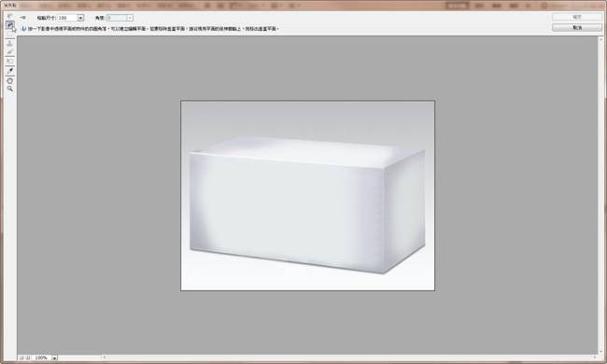Image resolution: width=607 pixels, height=364 pixels.
Task: Click the horizontal scrollbar right arrow
Action: click(595, 357)
